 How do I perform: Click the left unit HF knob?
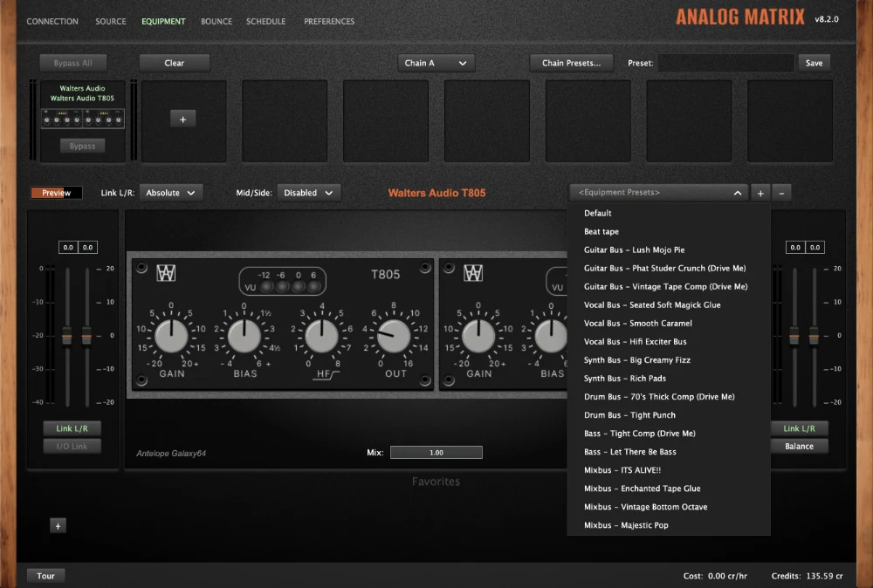click(321, 336)
